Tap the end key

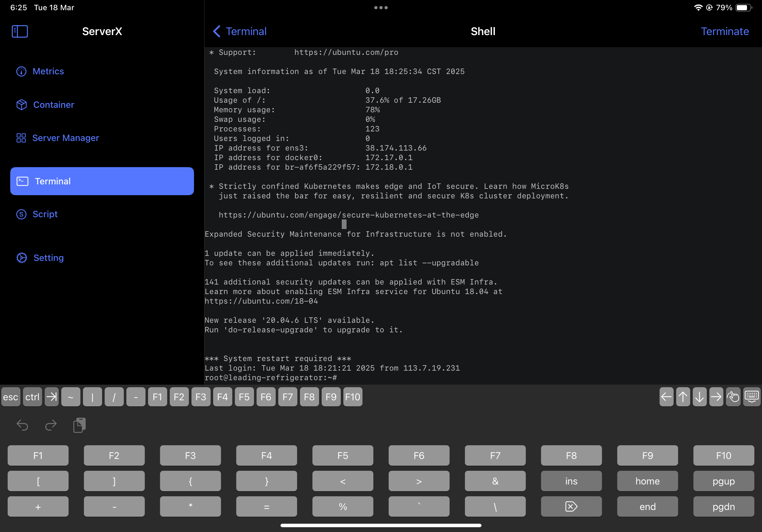[647, 506]
